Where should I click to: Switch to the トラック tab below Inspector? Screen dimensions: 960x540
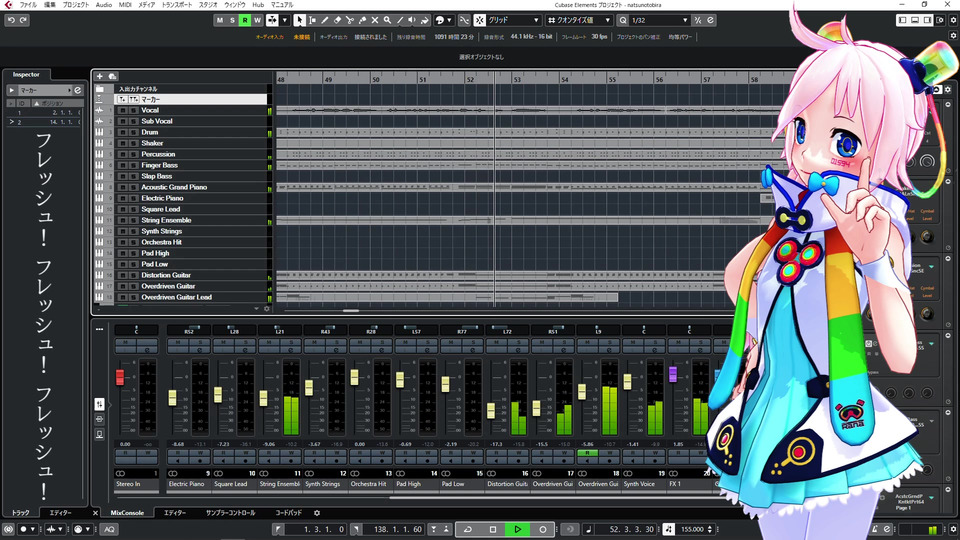20,513
